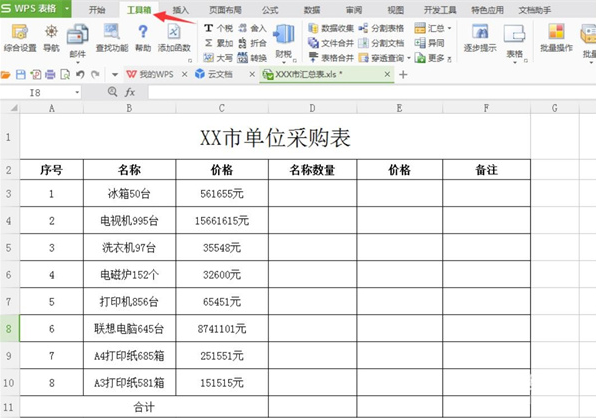Expand the WPS 表格 application menu arrow
596x418 pixels.
click(67, 8)
